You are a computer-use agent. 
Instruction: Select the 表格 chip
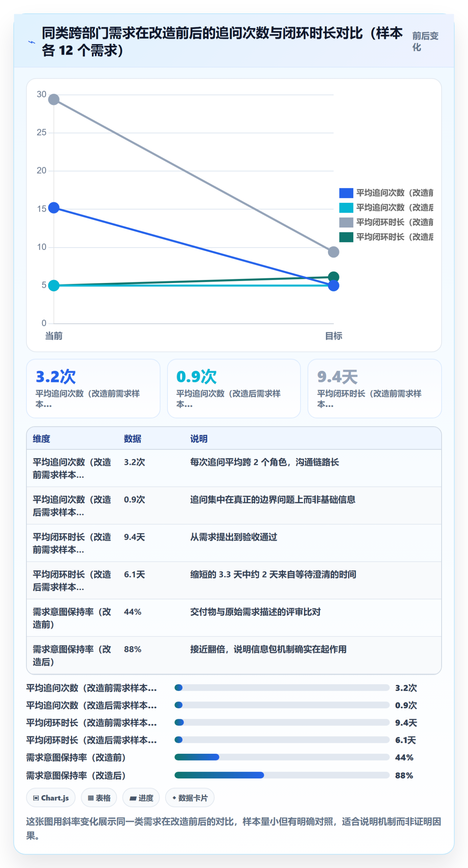(99, 798)
